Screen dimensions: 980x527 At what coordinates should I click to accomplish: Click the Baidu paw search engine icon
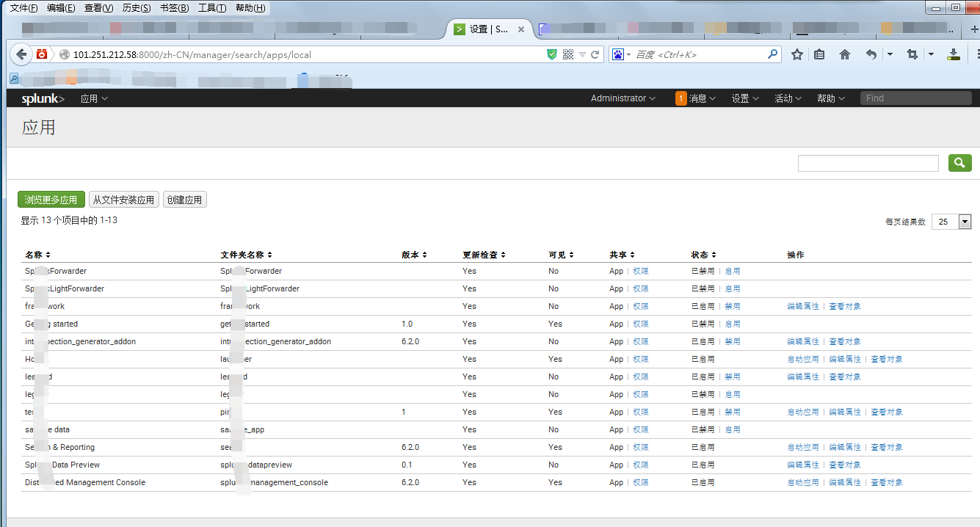pos(618,54)
